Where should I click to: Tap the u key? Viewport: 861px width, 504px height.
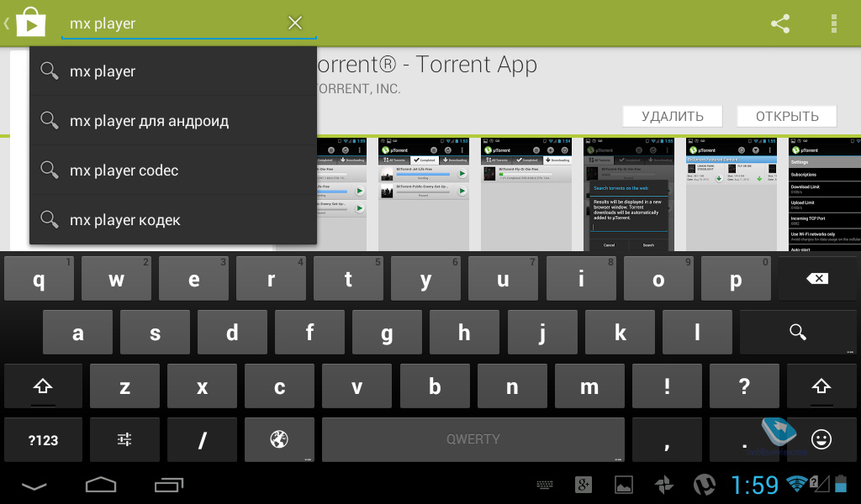(x=504, y=279)
